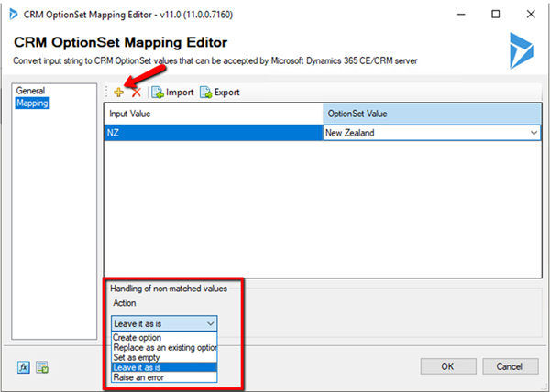Click the OK button
550x392 pixels.
tap(446, 366)
